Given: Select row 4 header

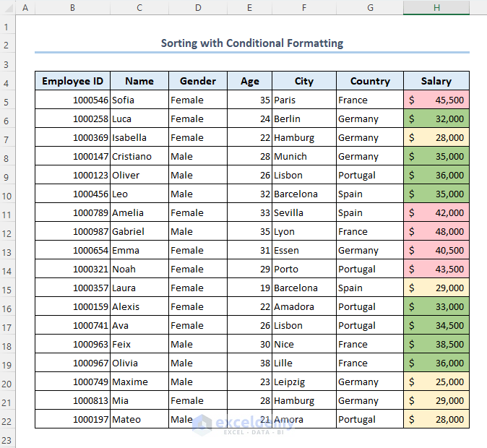Looking at the screenshot, I should 7,81.
